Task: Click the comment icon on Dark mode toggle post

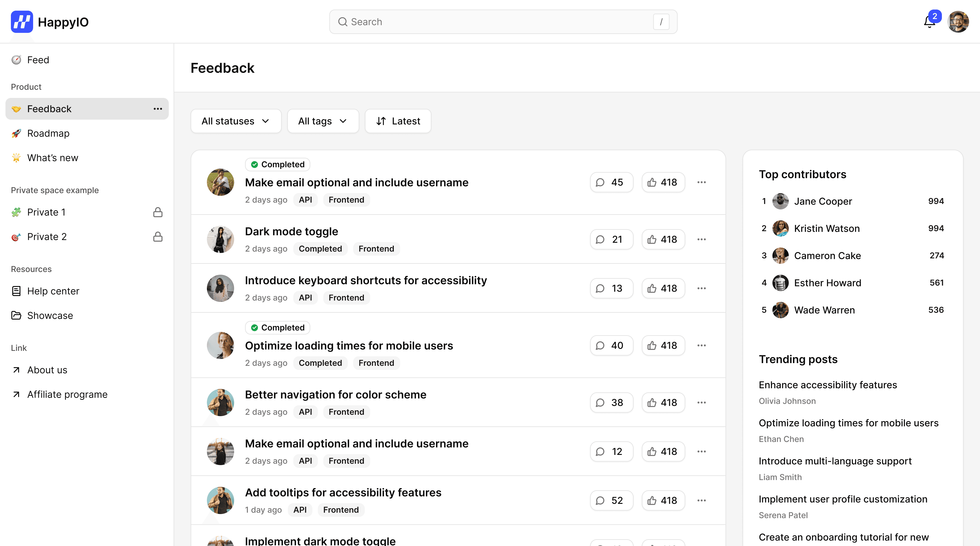Action: (600, 239)
